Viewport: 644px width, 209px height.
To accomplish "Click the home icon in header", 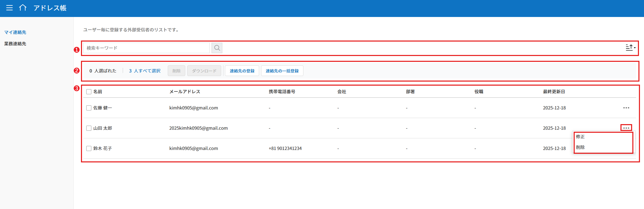I will tap(23, 8).
